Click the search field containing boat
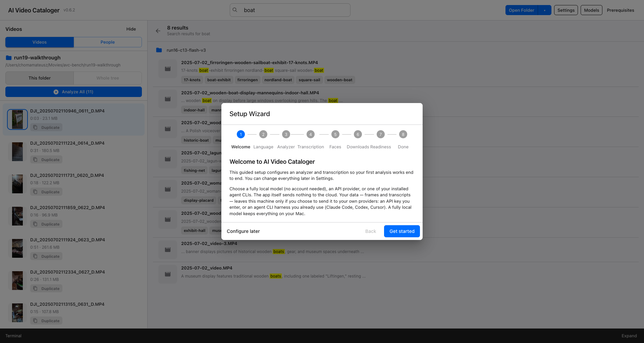 (290, 10)
